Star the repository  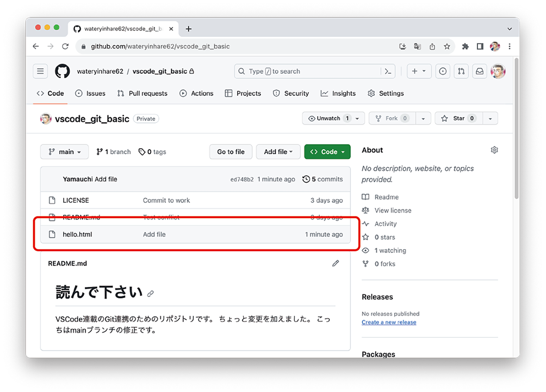point(458,118)
